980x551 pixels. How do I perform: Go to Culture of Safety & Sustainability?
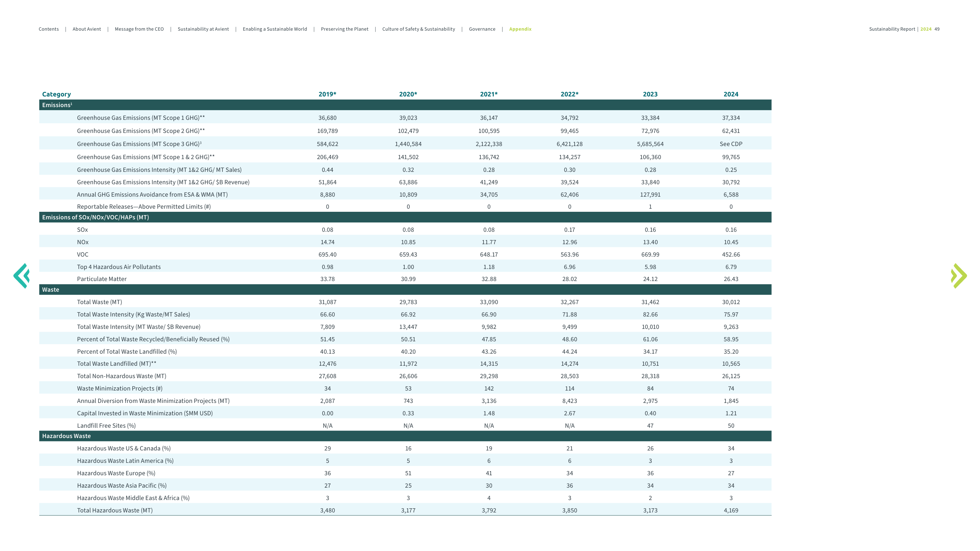[x=418, y=29]
